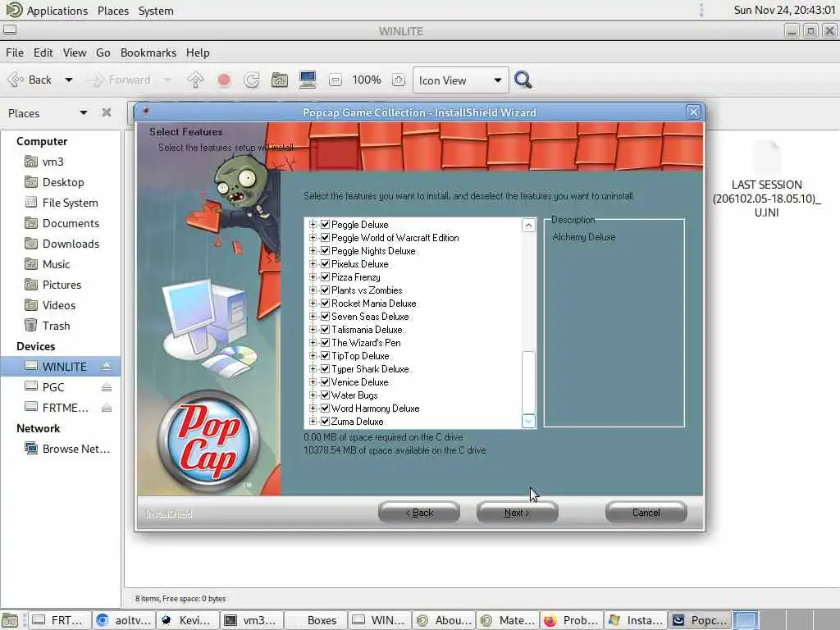Eject the PGC device
The image size is (840, 630).
coord(107,387)
